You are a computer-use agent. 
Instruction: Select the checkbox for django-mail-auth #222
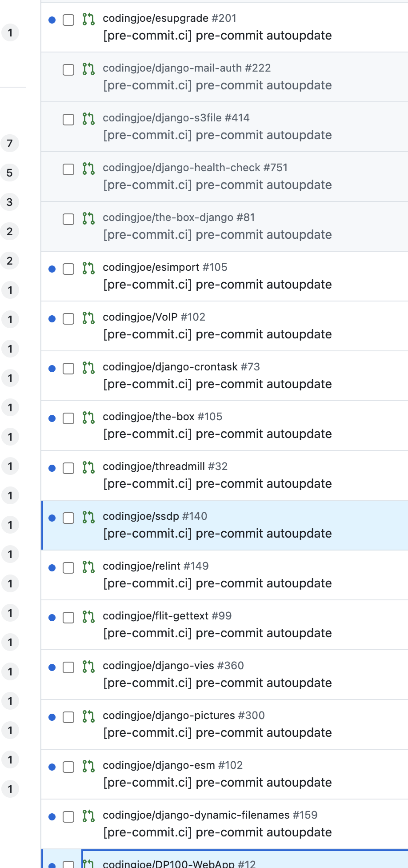(68, 70)
